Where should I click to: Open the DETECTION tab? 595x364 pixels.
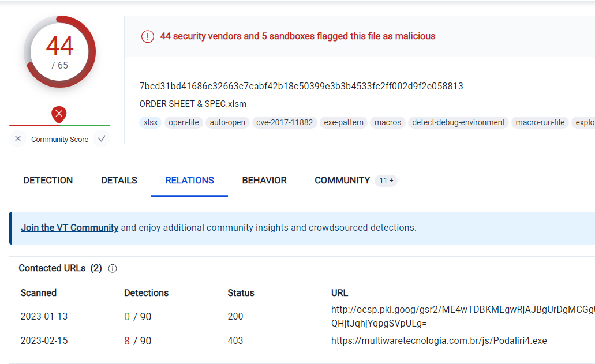click(x=48, y=181)
